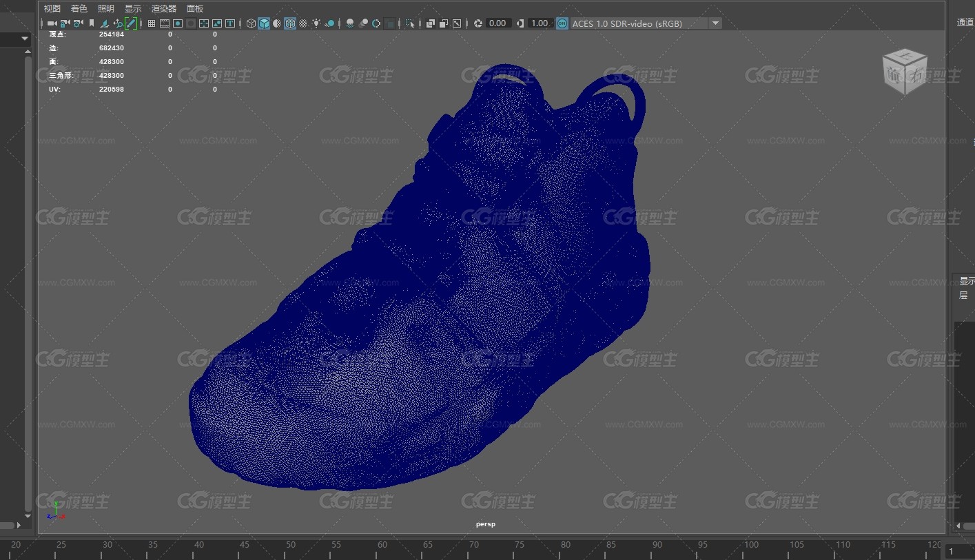Screen dimensions: 975x560
Task: Toggle the Field Chart icon
Action: (x=204, y=23)
